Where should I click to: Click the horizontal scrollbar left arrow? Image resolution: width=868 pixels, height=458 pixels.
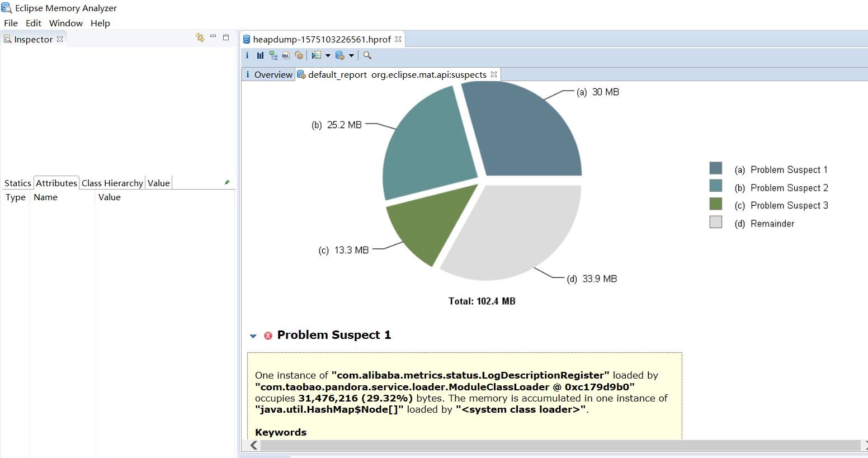click(254, 445)
